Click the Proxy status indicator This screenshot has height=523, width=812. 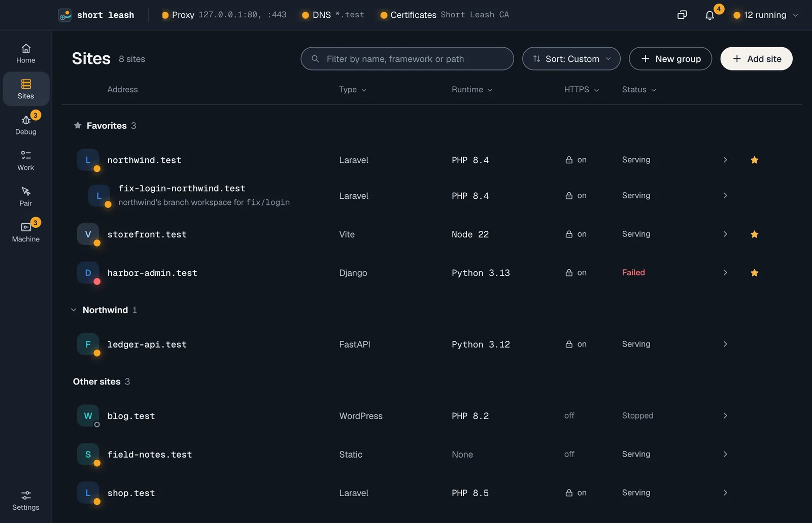click(x=224, y=15)
